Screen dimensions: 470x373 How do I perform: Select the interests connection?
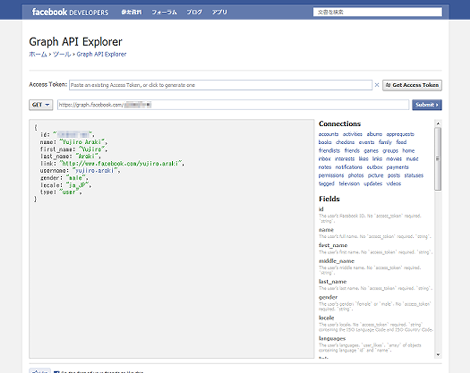point(345,159)
